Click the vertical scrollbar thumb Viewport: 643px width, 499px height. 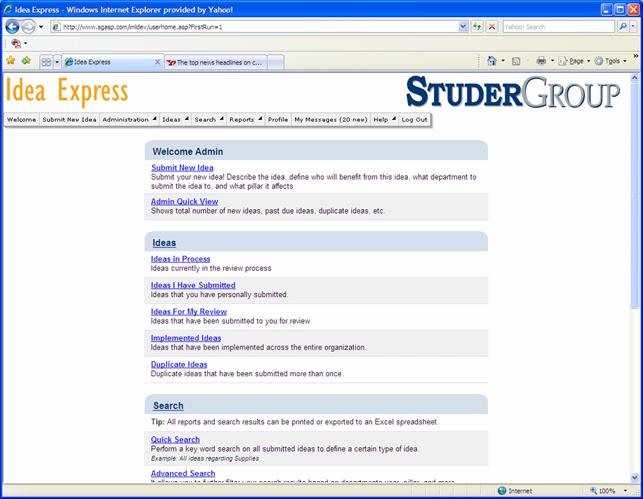(x=635, y=195)
